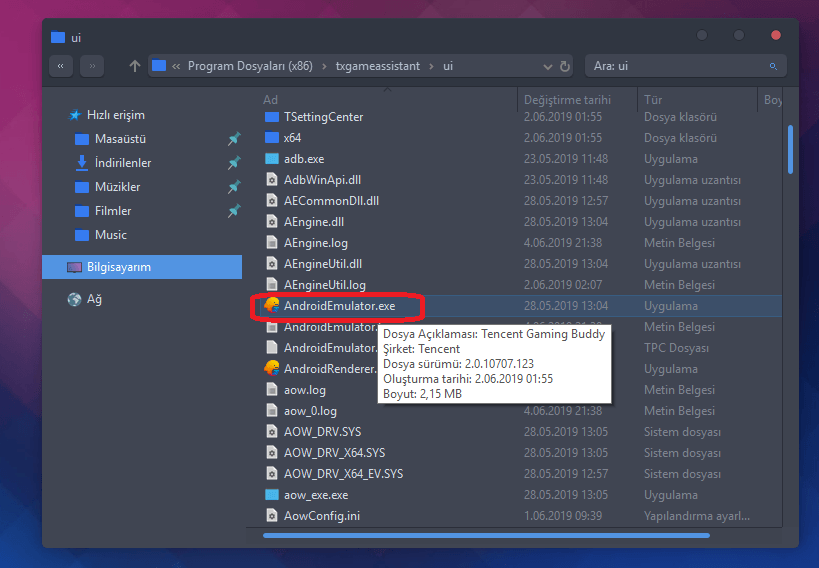Click pin icon next to Müzikler
The image size is (819, 568).
[x=234, y=187]
